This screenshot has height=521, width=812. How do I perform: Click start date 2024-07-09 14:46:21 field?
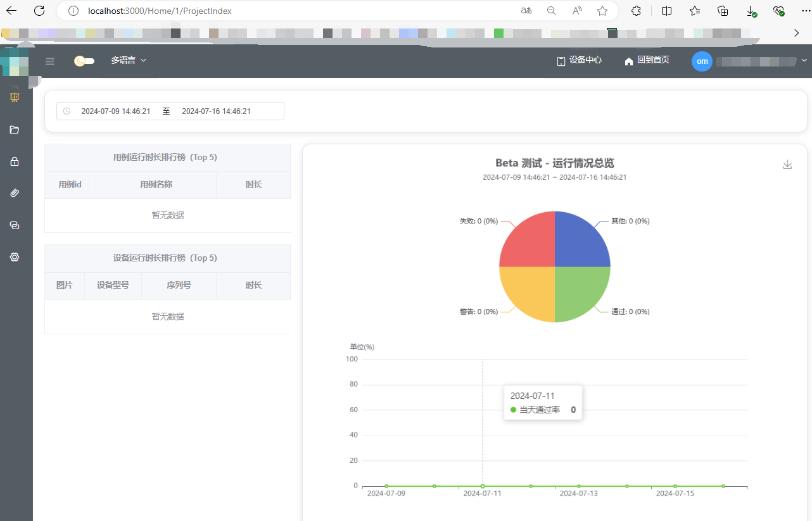[x=116, y=111]
